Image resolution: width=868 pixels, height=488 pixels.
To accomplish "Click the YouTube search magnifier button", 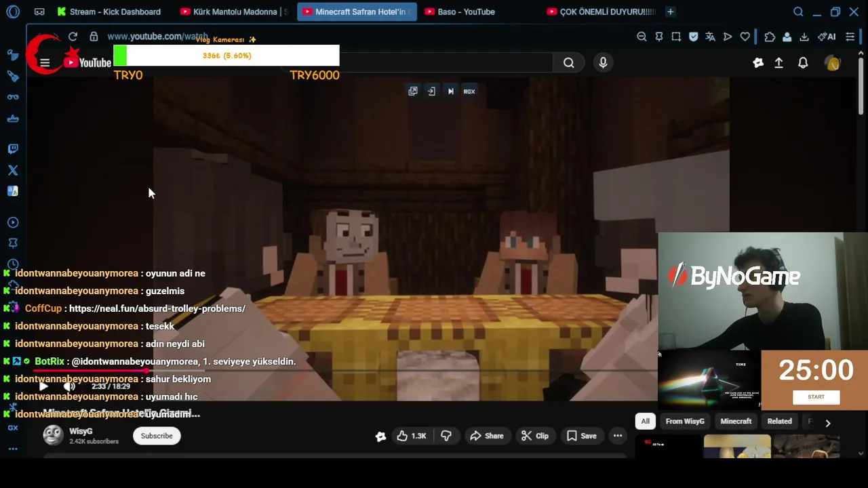I will click(x=569, y=63).
